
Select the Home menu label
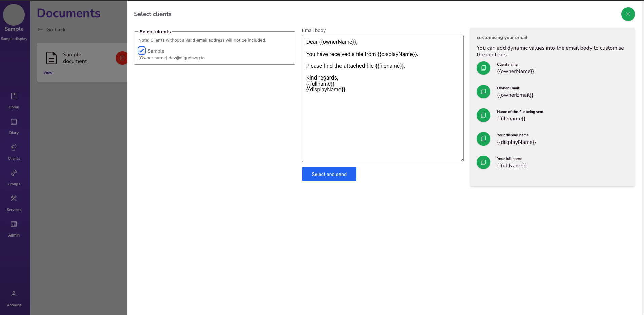(14, 107)
